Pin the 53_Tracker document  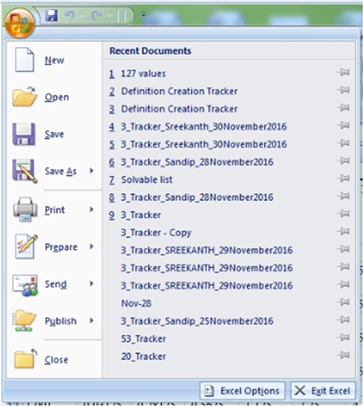point(343,337)
